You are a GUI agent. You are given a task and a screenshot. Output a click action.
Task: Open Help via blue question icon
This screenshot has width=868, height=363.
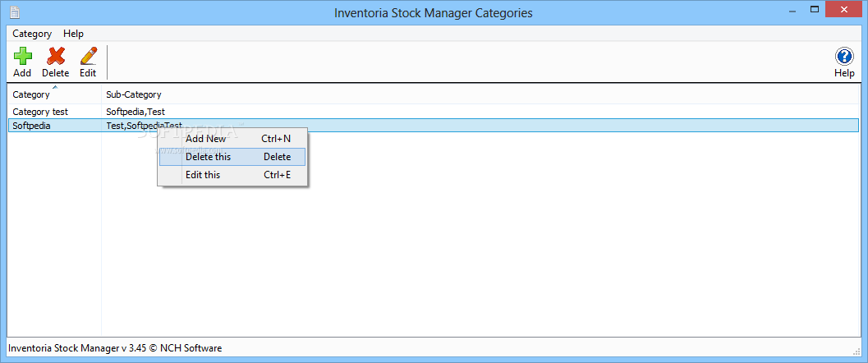[844, 57]
